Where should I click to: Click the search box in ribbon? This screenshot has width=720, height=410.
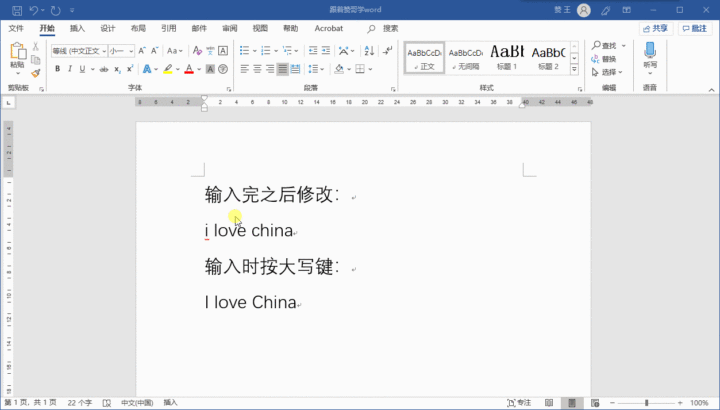pyautogui.click(x=383, y=28)
